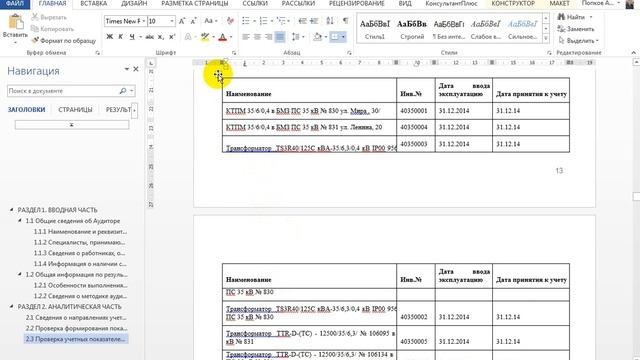Open the СТРАНИЦЫ tab in Navigation
640x360 pixels.
[x=75, y=110]
